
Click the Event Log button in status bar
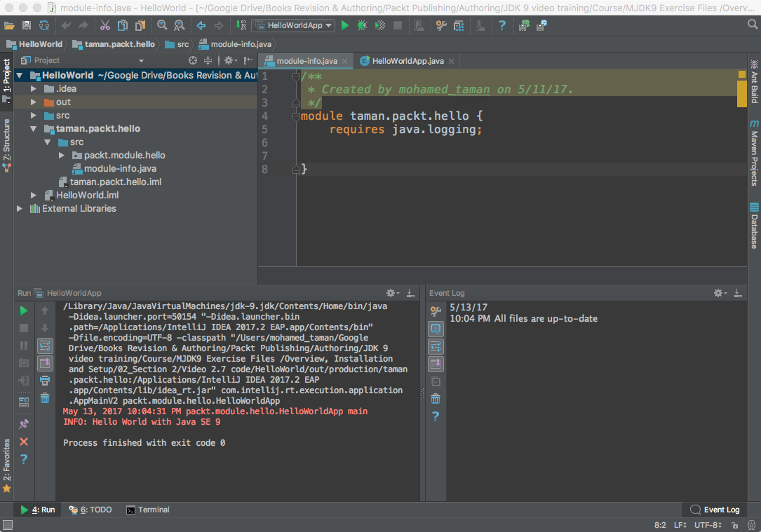point(715,510)
